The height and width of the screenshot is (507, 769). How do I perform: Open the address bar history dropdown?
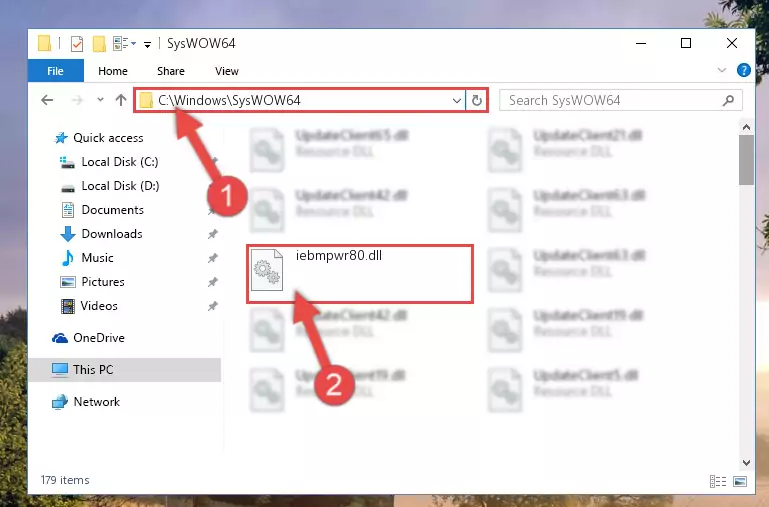point(457,101)
